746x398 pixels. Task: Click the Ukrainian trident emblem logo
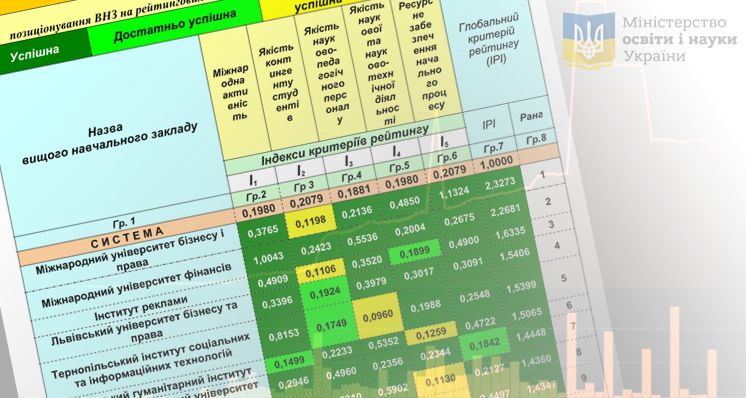[589, 38]
